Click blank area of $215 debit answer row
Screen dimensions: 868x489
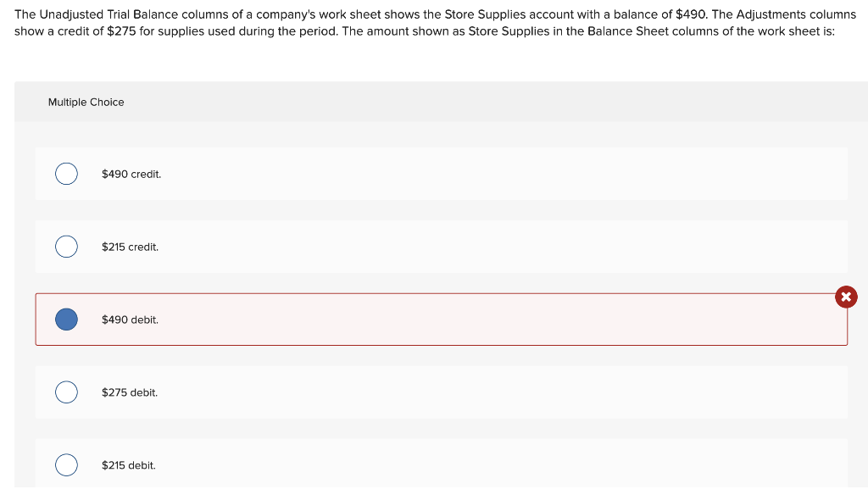[498, 464]
